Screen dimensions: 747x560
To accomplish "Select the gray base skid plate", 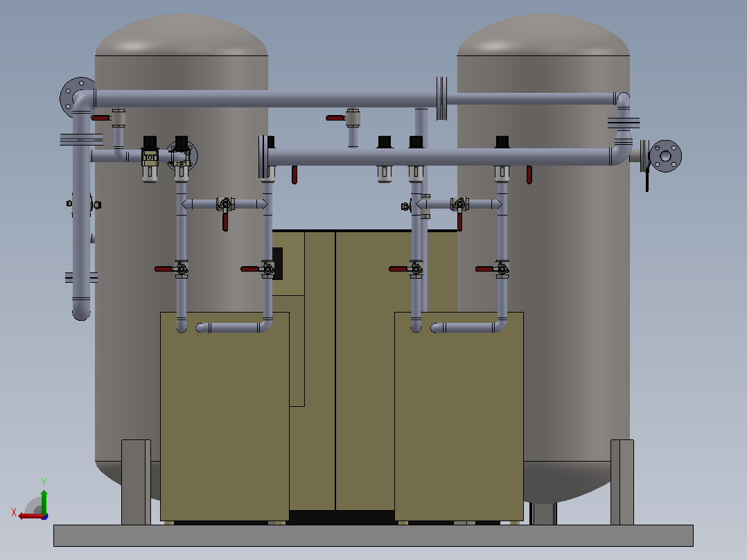I will (x=373, y=536).
